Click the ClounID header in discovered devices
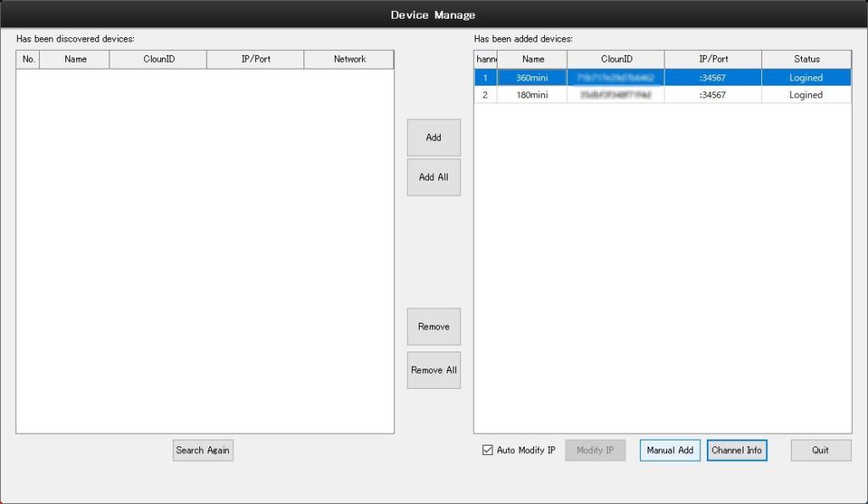Image resolution: width=868 pixels, height=504 pixels. (159, 59)
